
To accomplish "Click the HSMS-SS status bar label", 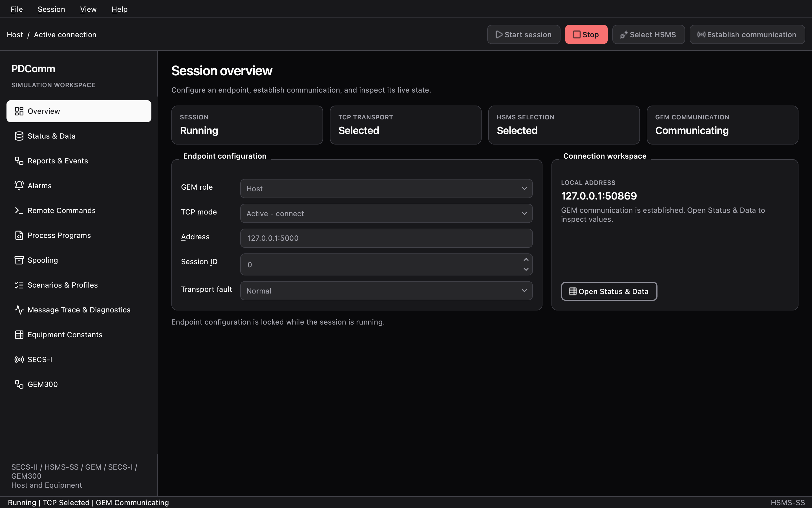I will [x=787, y=503].
